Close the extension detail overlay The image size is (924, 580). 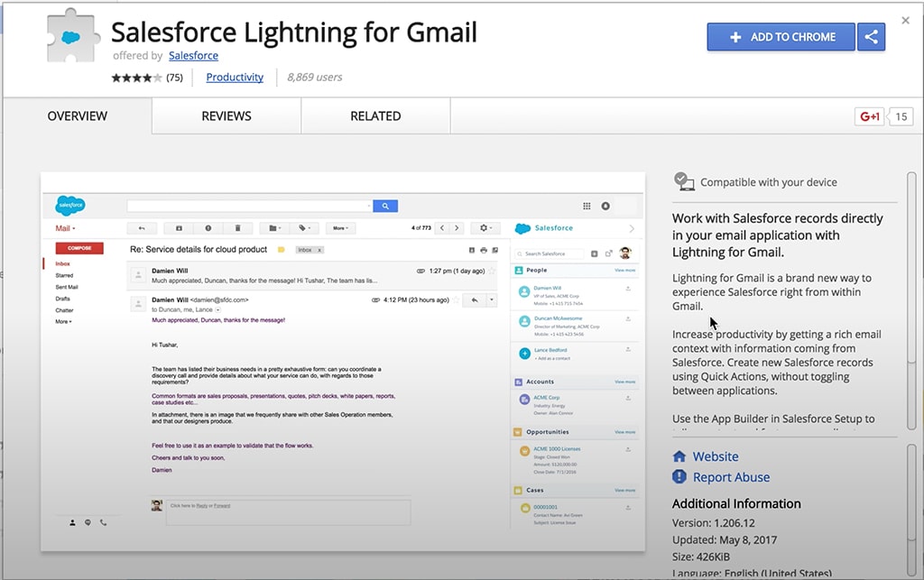click(905, 21)
